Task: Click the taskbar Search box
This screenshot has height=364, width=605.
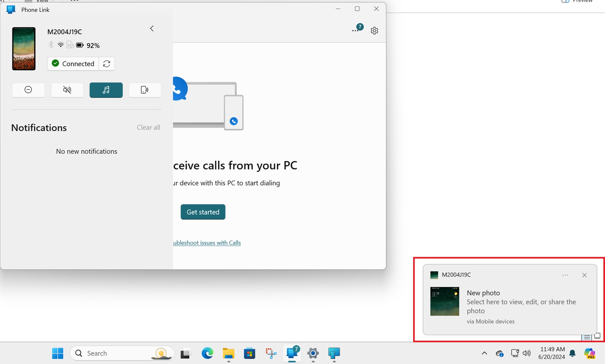Action: (x=122, y=353)
